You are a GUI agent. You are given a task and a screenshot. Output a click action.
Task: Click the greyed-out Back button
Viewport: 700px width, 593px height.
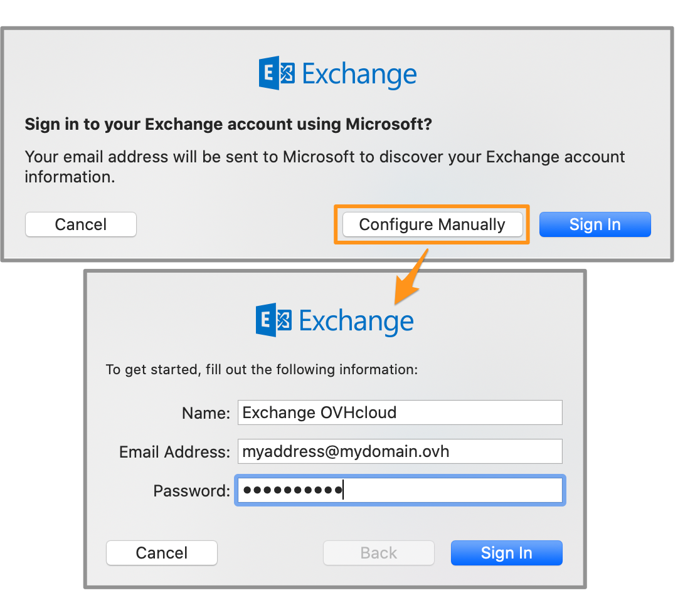378,553
